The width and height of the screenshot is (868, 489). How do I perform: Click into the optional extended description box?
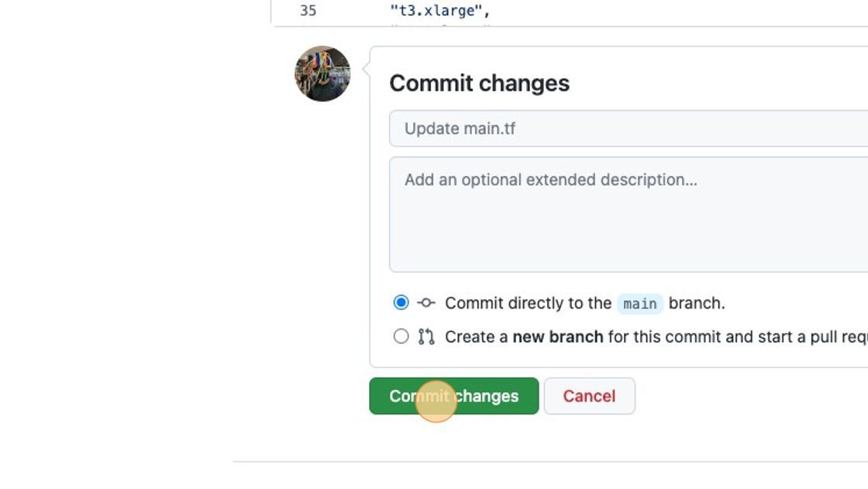coord(629,215)
